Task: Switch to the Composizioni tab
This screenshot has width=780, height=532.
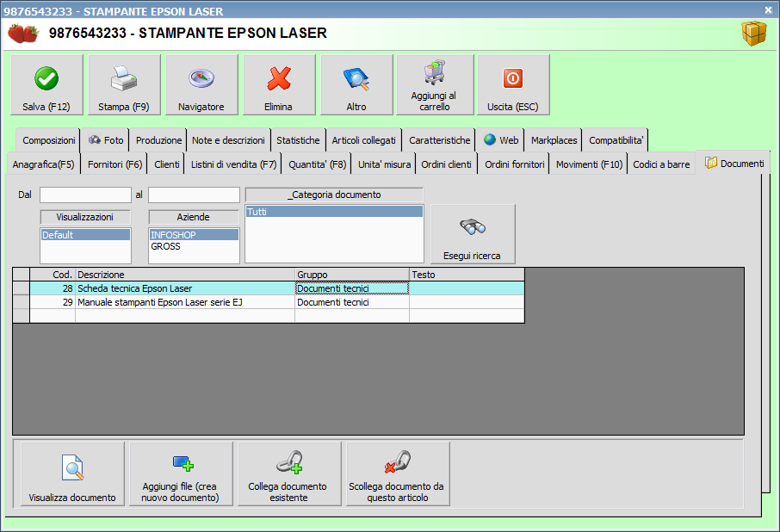Action: [x=49, y=140]
